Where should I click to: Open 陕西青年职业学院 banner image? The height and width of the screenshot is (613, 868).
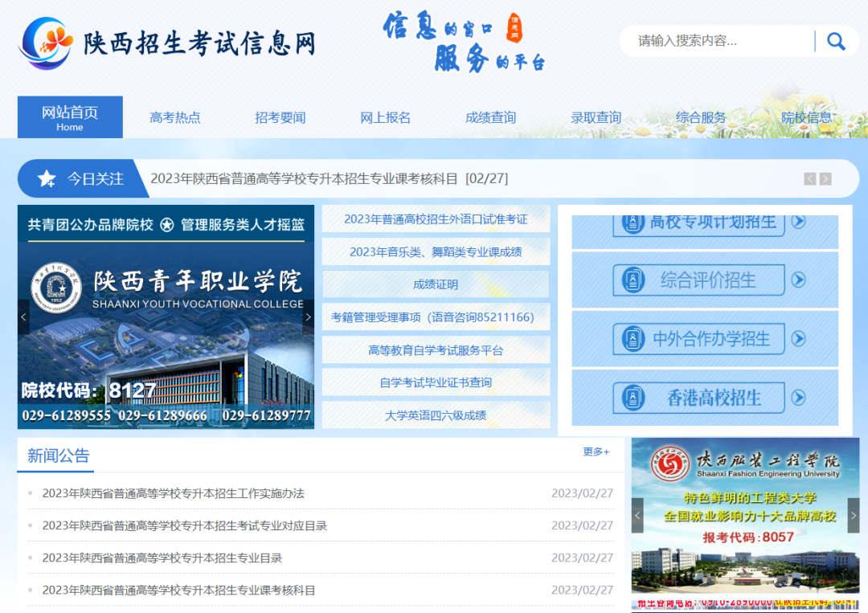pyautogui.click(x=166, y=337)
